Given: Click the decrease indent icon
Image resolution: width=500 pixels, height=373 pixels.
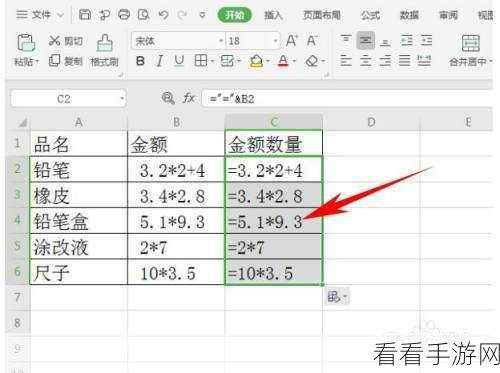Looking at the screenshot, I should (x=407, y=40).
